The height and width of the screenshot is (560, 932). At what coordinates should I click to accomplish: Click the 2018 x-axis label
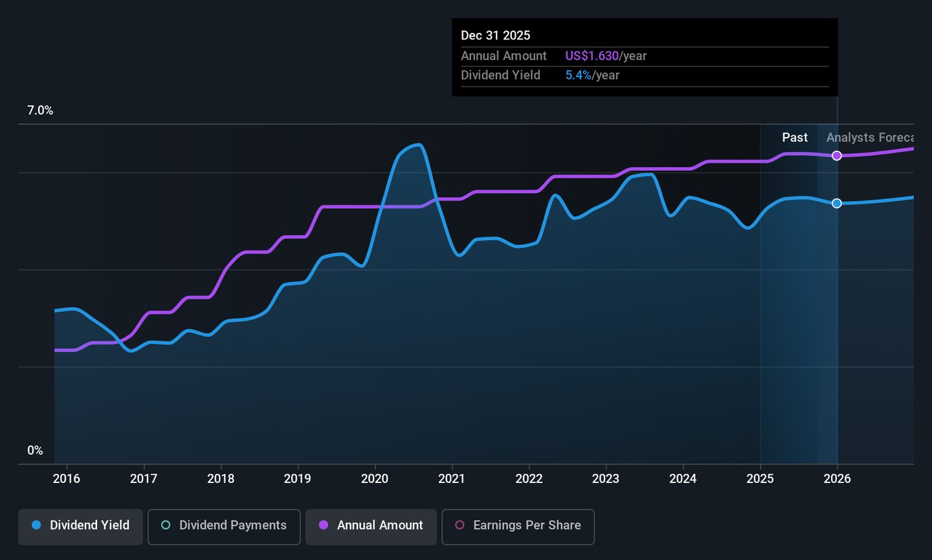click(x=221, y=479)
